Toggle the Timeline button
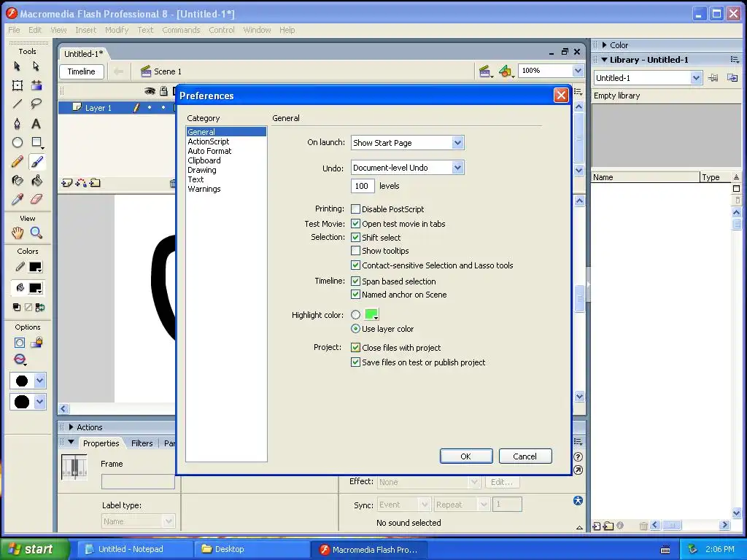The image size is (747, 560). 82,71
